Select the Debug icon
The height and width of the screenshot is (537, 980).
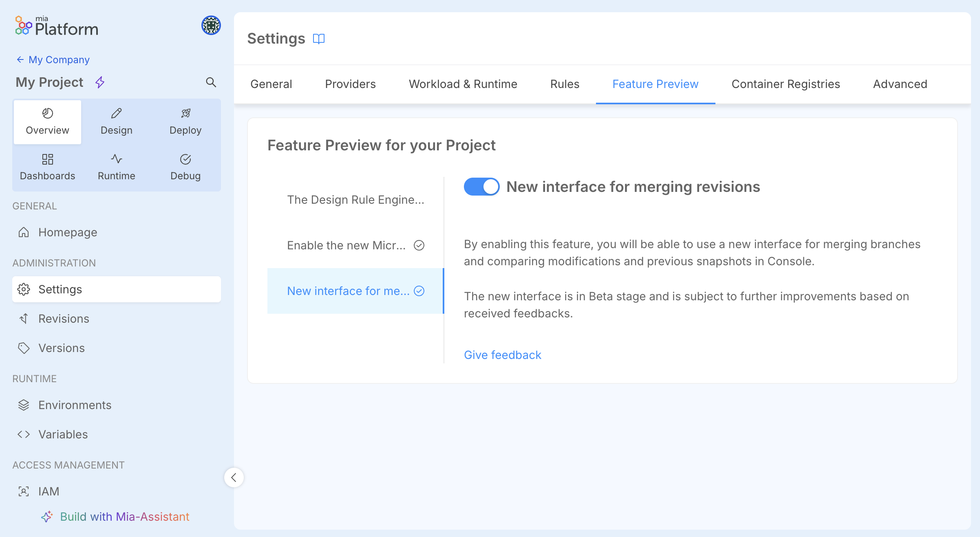[185, 159]
